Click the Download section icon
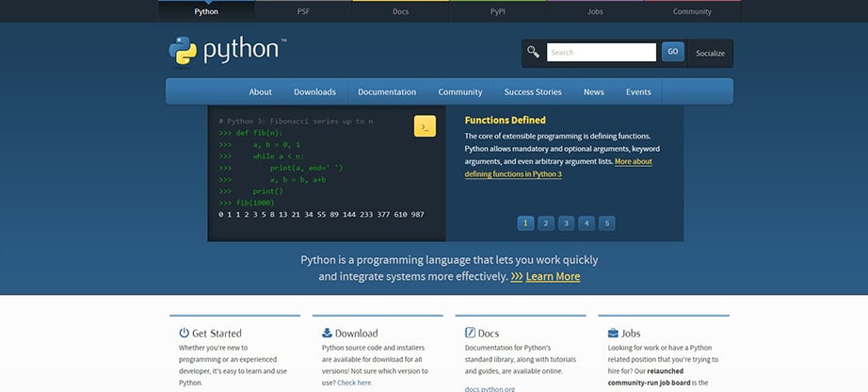This screenshot has height=392, width=868. click(328, 333)
